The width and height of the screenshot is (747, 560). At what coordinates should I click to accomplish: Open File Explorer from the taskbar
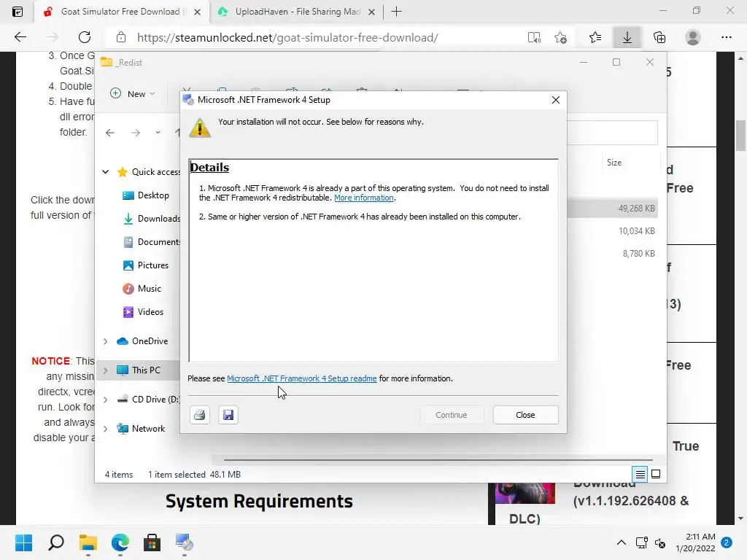point(88,542)
